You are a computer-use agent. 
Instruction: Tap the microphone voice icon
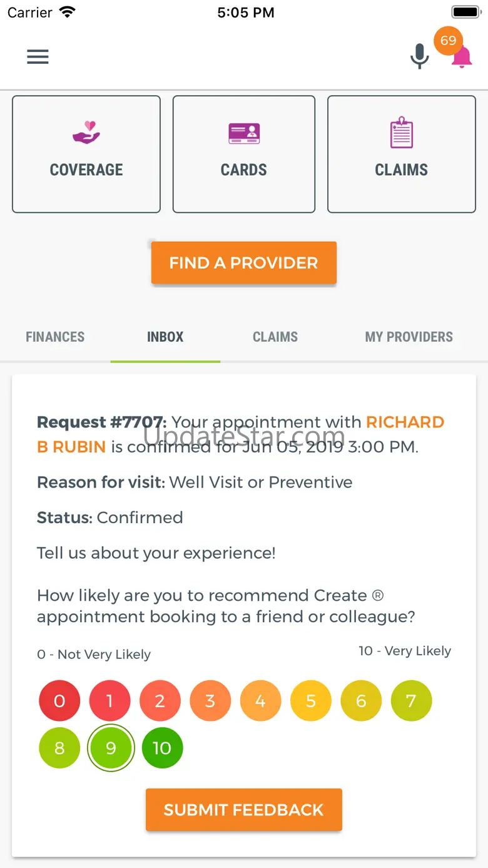419,56
